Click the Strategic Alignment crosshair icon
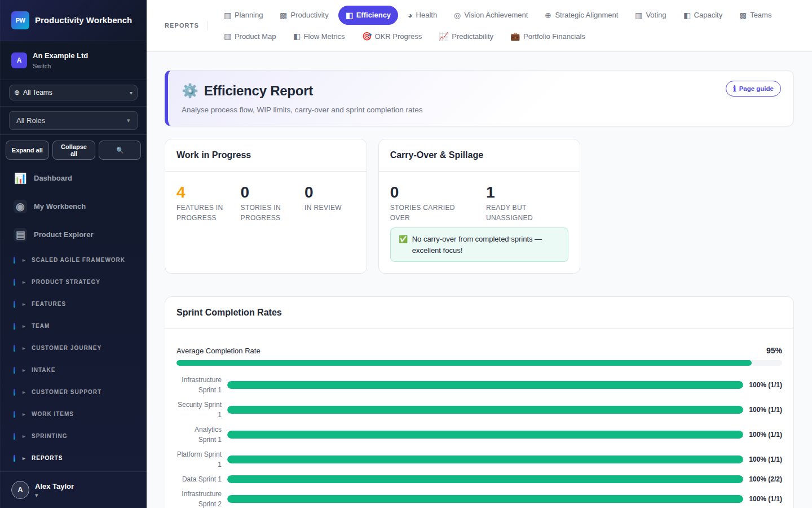The image size is (812, 508). (548, 16)
